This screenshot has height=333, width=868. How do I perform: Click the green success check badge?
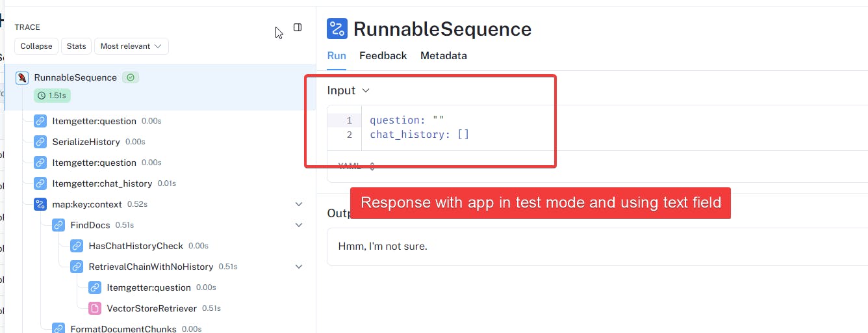(x=131, y=77)
